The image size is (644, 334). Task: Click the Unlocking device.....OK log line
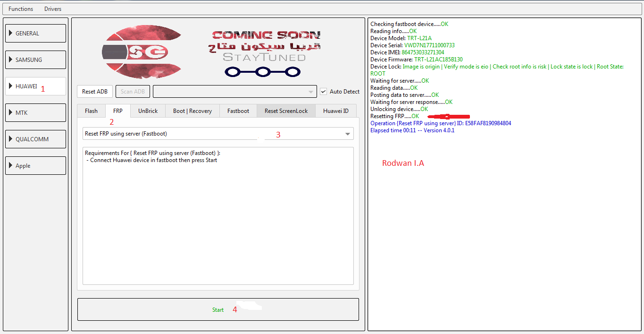[399, 109]
